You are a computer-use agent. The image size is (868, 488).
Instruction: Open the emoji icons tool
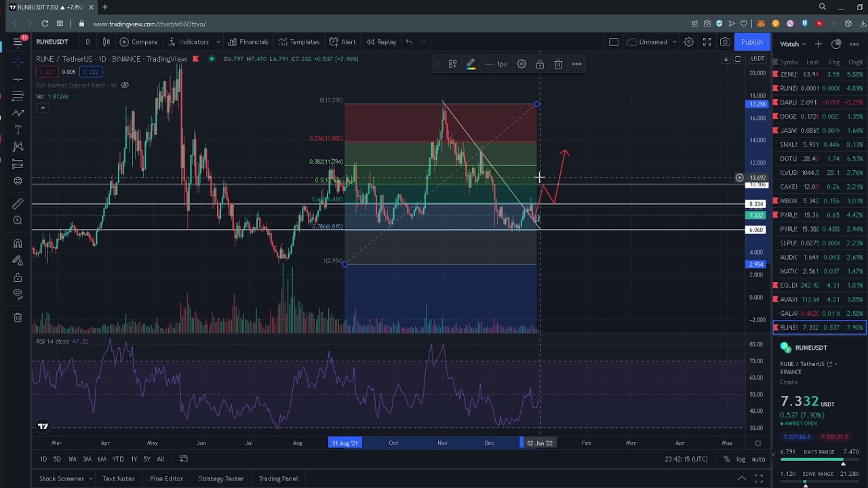(18, 181)
